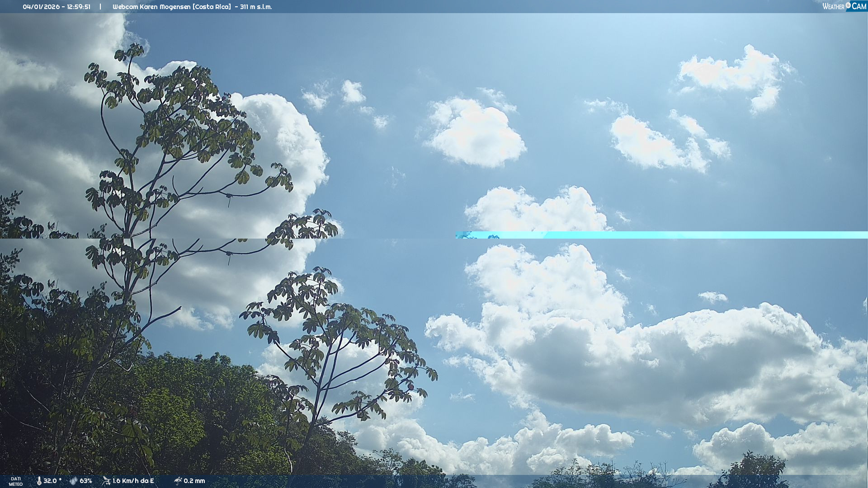Click the vertical separator after the timestamp
The height and width of the screenshot is (488, 868).
[100, 7]
